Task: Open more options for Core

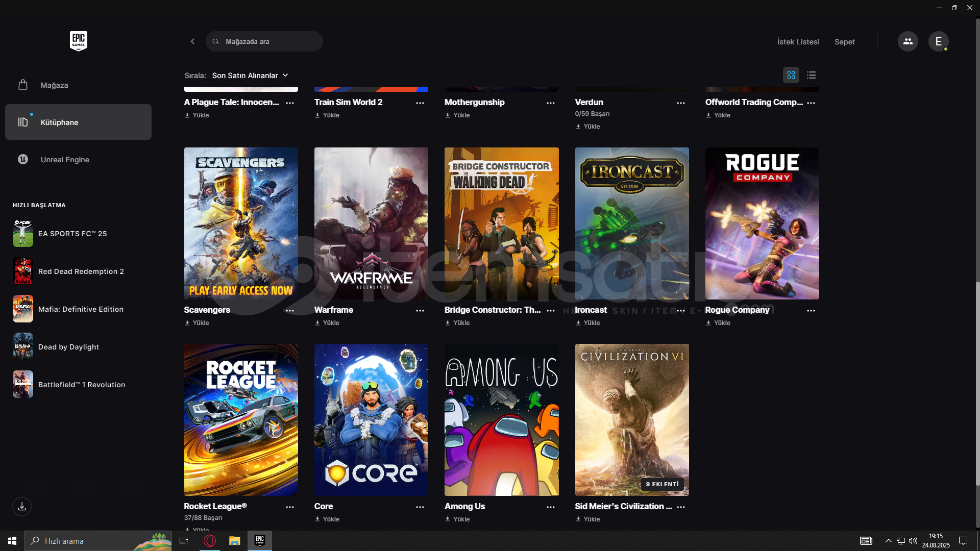Action: coord(420,507)
